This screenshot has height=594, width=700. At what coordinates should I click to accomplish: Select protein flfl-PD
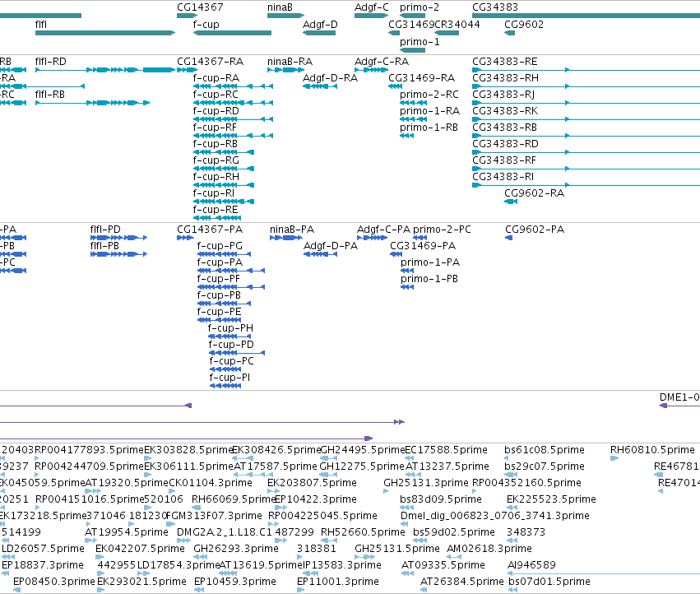click(x=118, y=238)
